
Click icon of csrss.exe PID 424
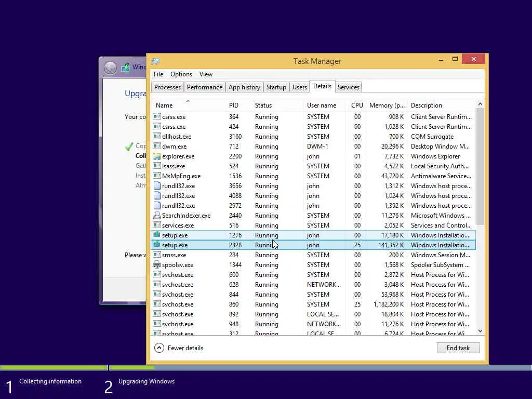(x=157, y=127)
